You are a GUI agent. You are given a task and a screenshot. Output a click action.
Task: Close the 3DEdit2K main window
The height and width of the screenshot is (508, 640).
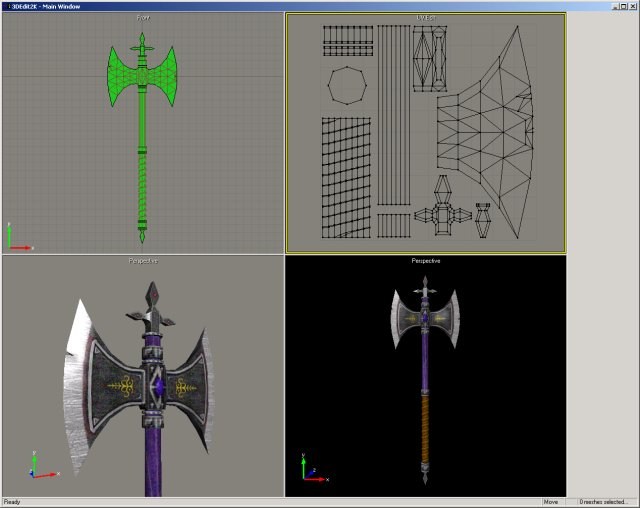[x=633, y=6]
